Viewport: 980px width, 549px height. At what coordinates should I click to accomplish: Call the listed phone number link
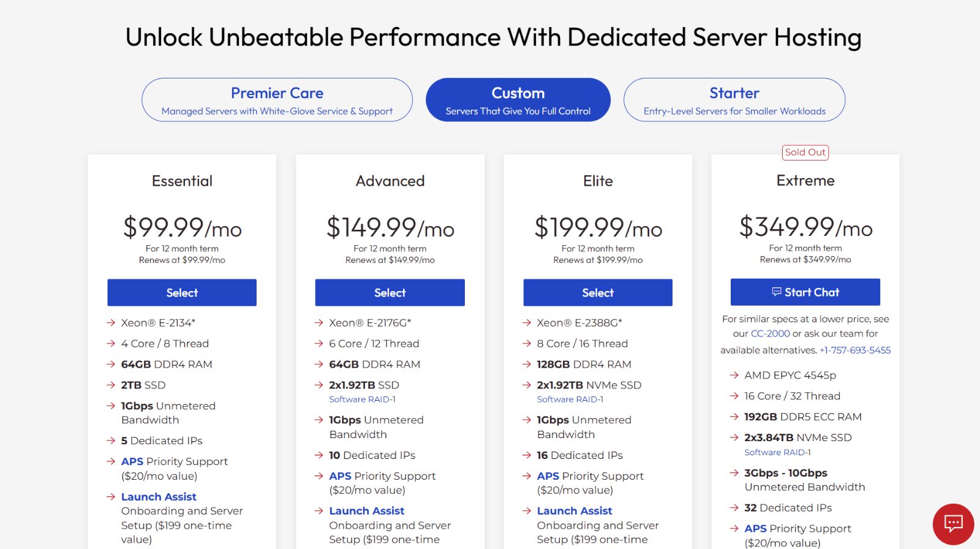point(855,350)
